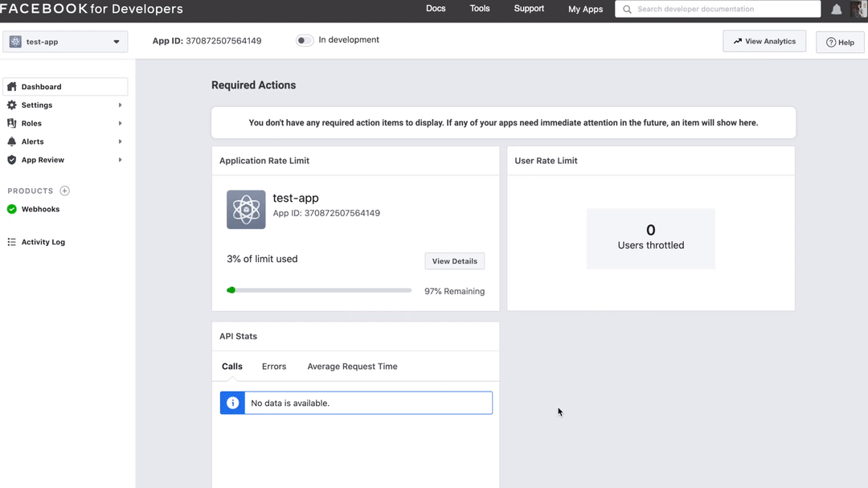Open View Analytics
The image size is (868, 488).
764,41
